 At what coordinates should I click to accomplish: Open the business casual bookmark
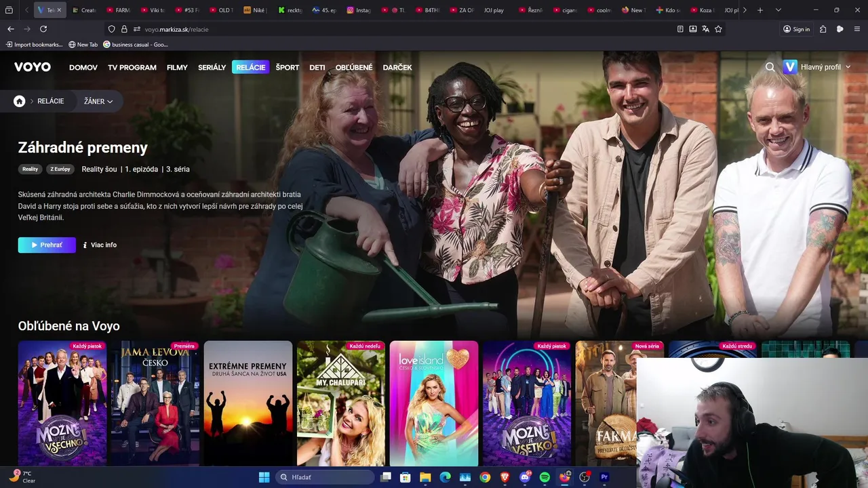[x=136, y=45]
